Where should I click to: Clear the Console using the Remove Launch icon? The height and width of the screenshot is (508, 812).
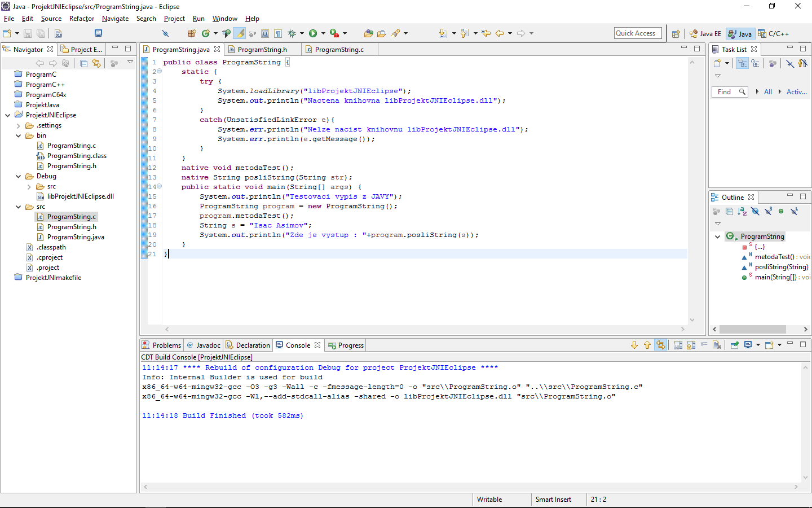716,345
